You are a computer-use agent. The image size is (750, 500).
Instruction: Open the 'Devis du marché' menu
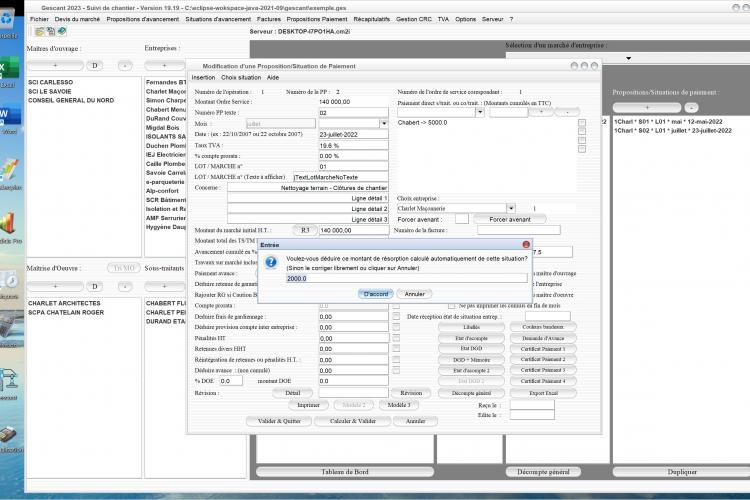(77, 19)
